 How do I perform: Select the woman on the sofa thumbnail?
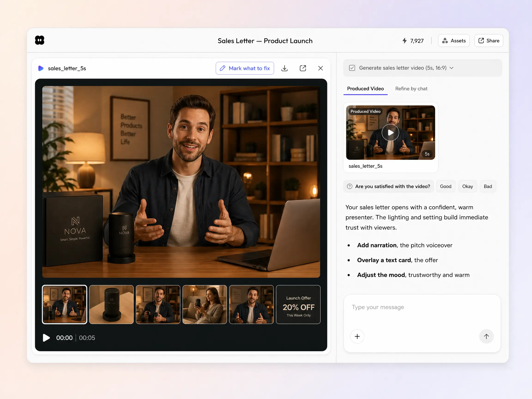coord(205,305)
